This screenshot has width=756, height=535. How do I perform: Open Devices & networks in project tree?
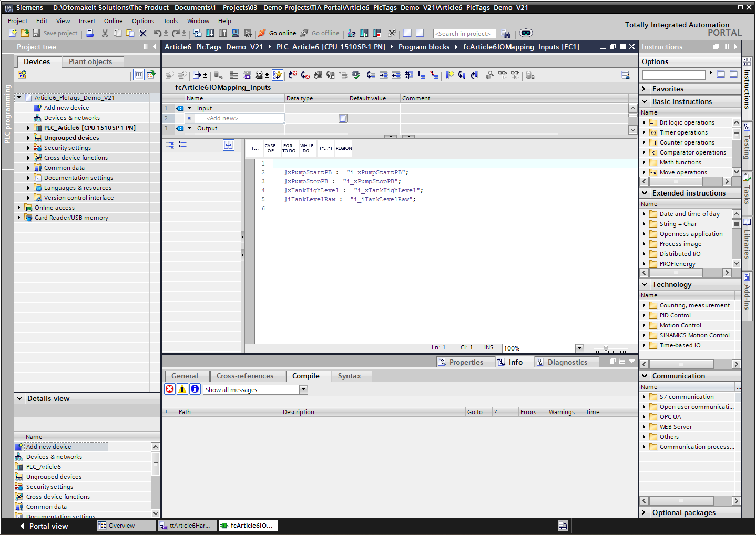coord(71,118)
